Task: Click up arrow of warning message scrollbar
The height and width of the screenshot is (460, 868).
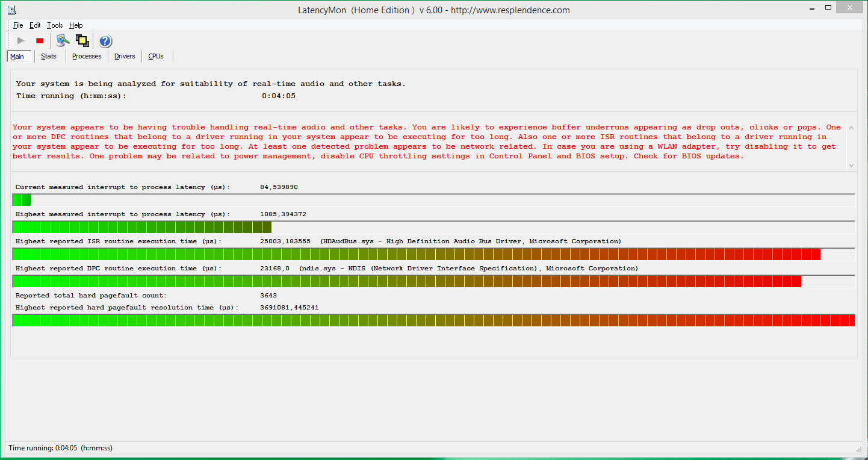Action: 851,127
